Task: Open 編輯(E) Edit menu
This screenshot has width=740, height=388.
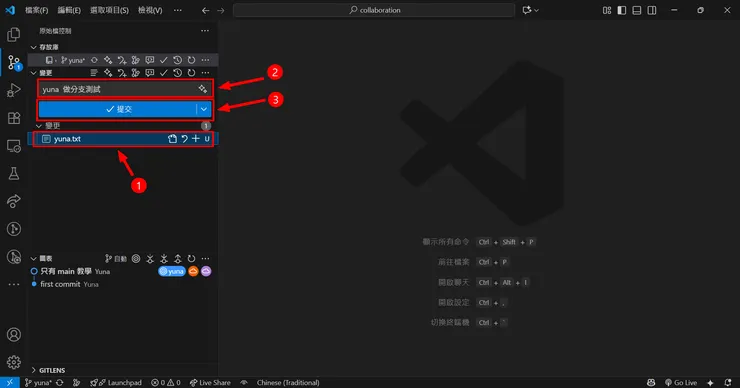Action: click(69, 10)
